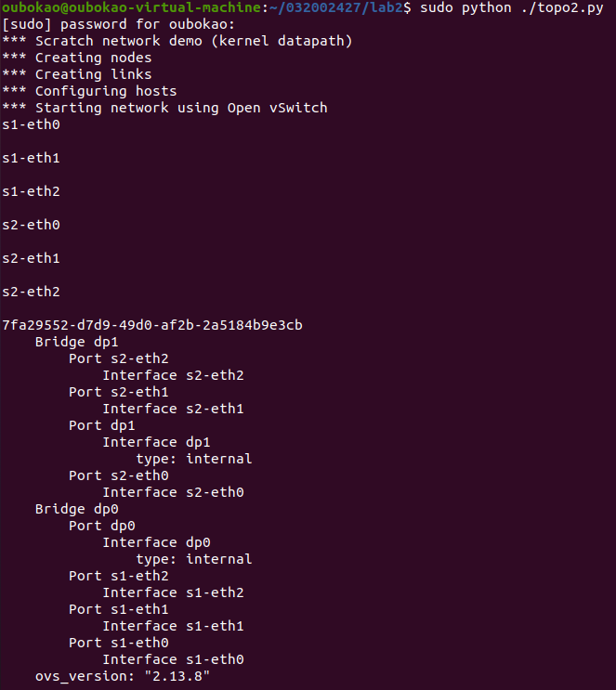Click "Starting network using Open vSwitch" line

point(181,108)
